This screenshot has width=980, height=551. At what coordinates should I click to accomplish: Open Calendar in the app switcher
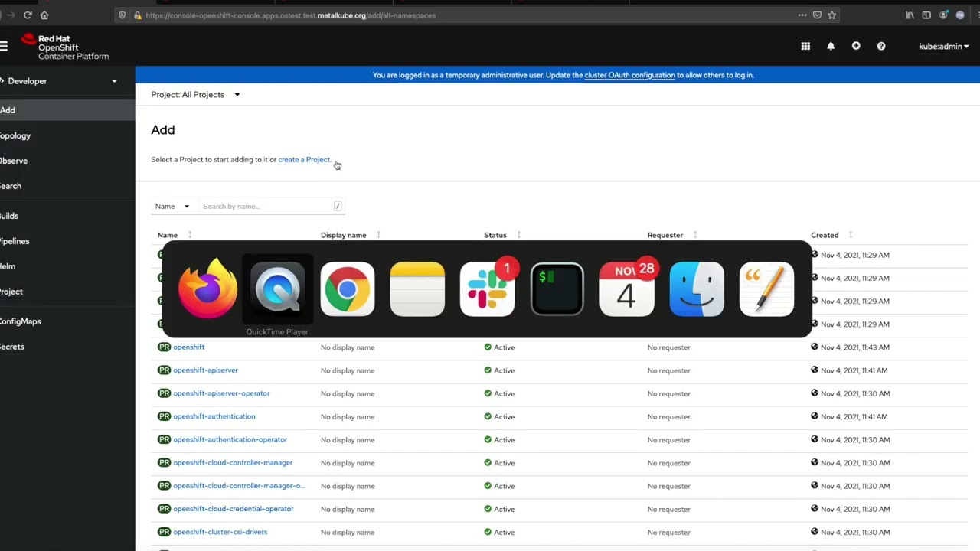point(627,289)
